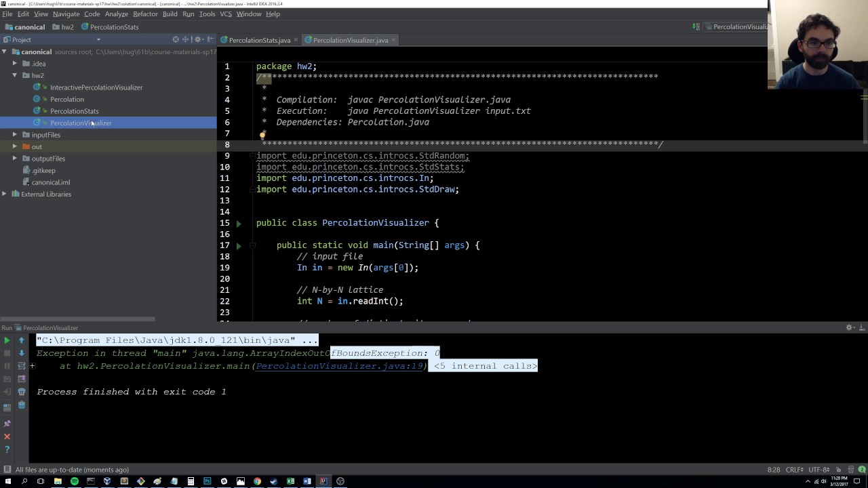
Task: Expand the inputFiles folder
Action: 15,135
